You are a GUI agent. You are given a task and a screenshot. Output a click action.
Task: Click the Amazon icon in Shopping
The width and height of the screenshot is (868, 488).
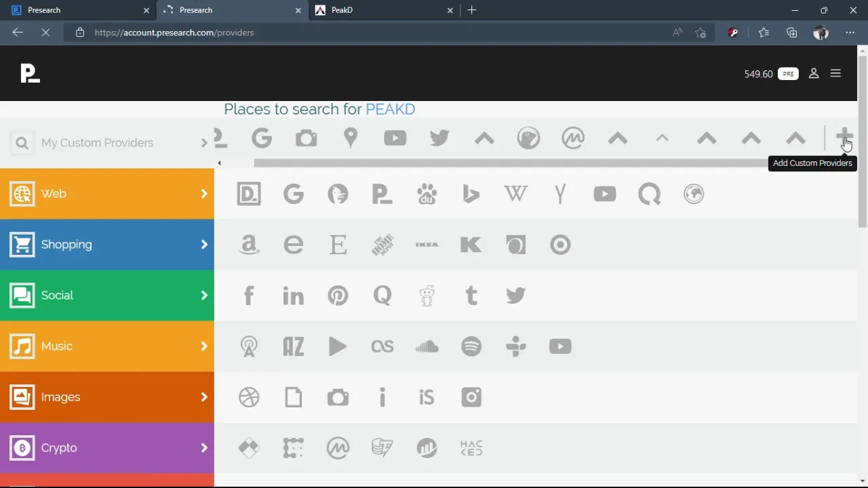(249, 245)
